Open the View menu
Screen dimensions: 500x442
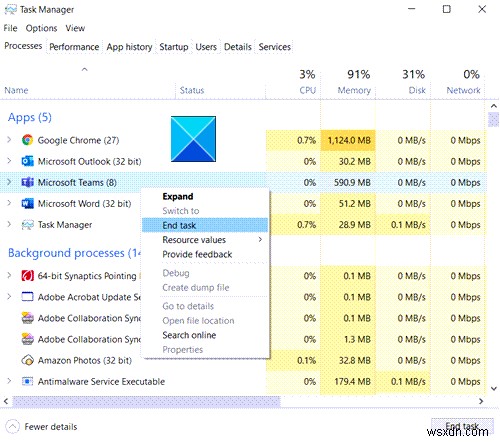pyautogui.click(x=75, y=28)
